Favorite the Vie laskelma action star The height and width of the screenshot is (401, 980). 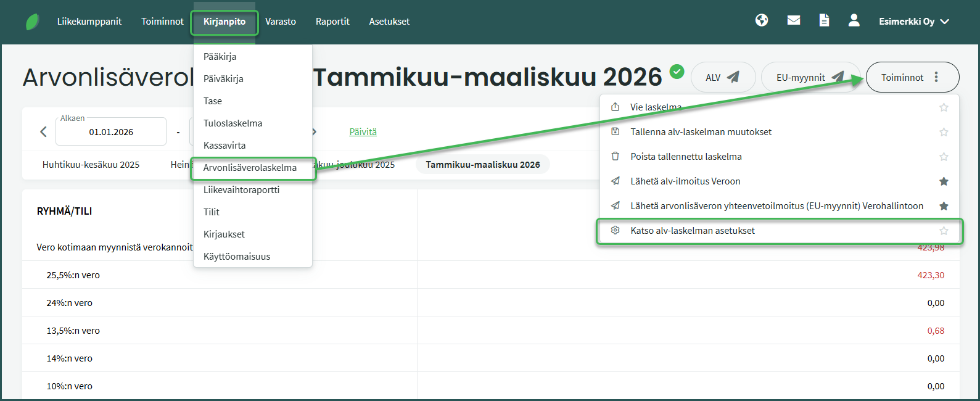click(x=943, y=107)
